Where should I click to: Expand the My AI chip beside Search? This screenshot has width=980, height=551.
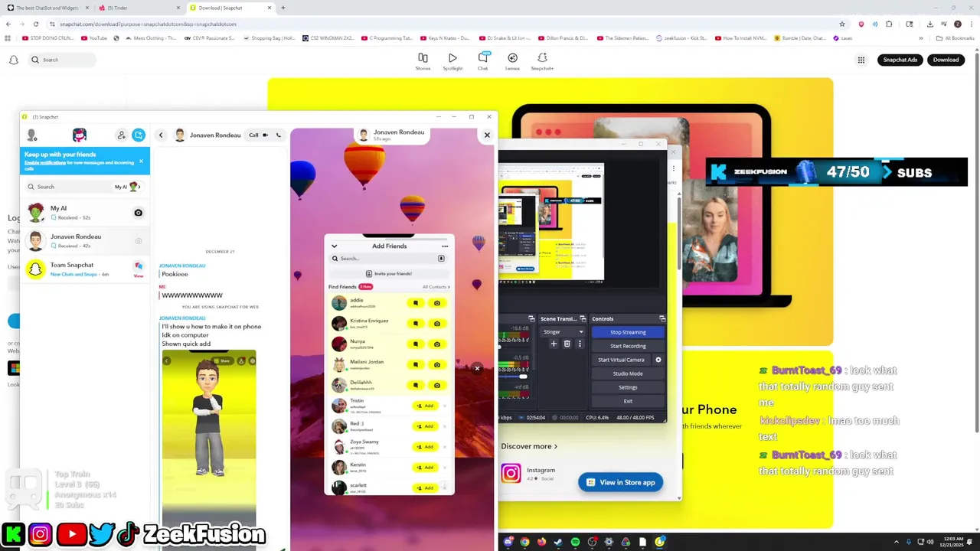[x=128, y=187]
